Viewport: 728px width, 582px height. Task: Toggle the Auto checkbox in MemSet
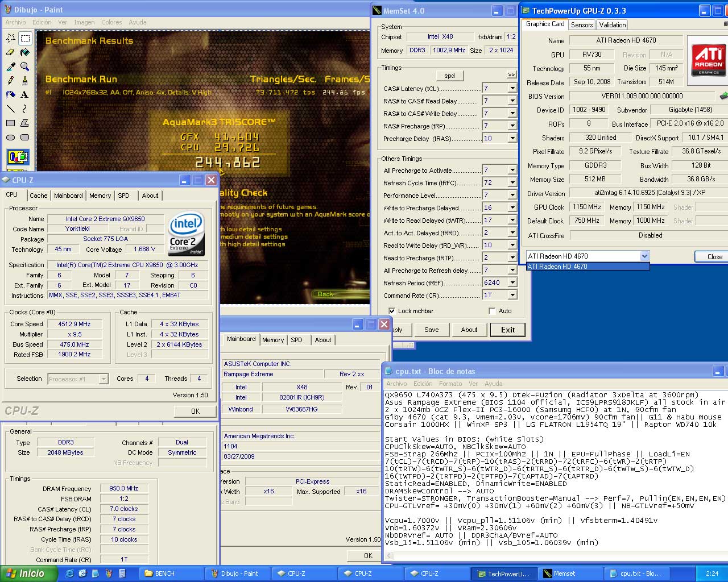pos(492,311)
